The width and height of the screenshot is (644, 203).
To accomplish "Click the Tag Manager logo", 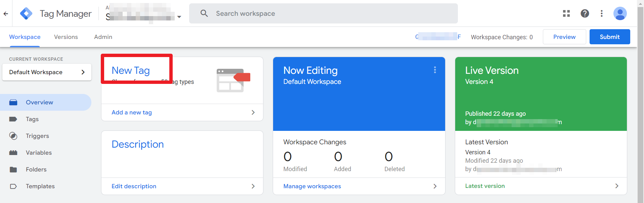I will pos(26,13).
